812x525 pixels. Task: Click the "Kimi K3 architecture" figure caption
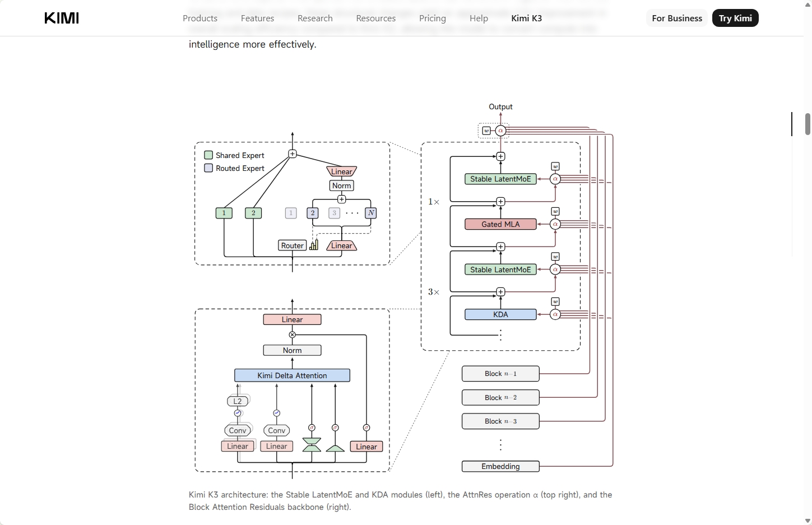tap(400, 501)
